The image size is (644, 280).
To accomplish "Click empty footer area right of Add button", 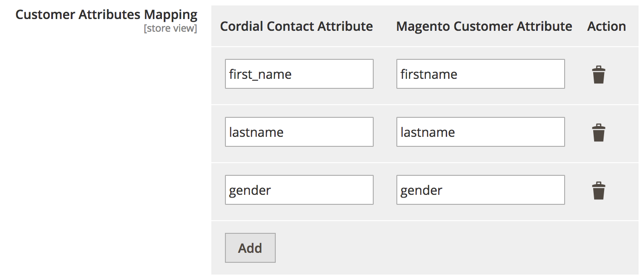I will [454, 248].
